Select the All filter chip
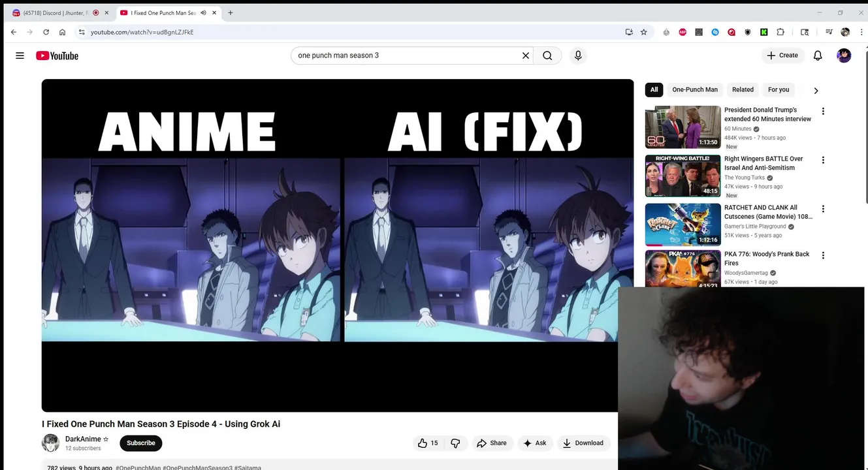Screen dimensions: 868x470 point(654,89)
